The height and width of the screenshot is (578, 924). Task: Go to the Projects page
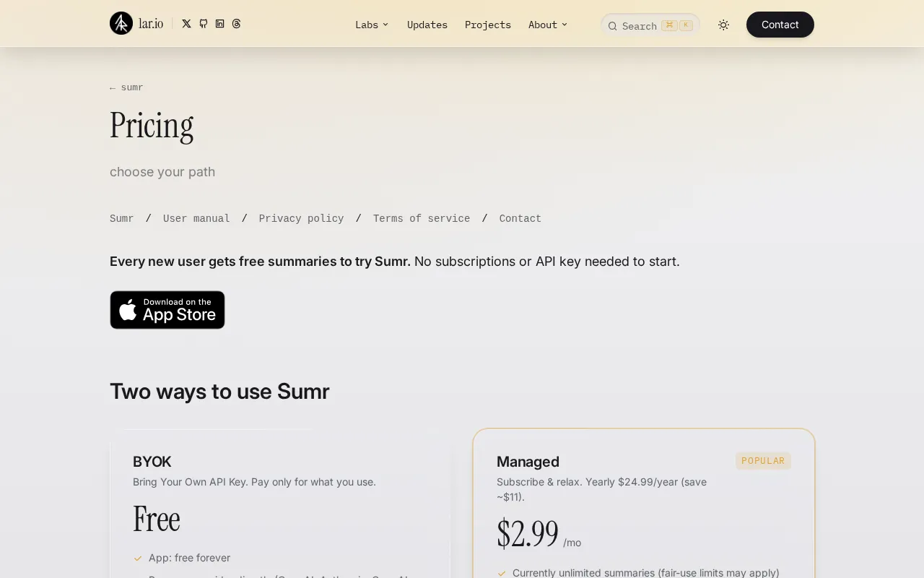point(488,25)
